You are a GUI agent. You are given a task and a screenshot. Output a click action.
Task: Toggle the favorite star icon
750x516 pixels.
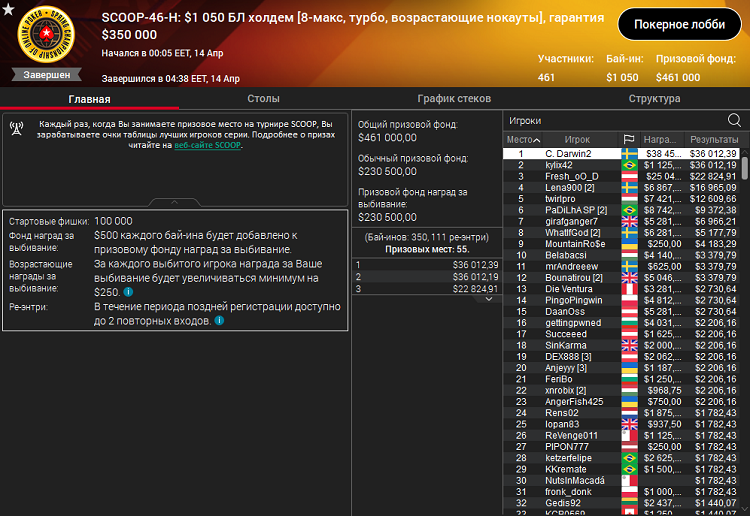pos(8,9)
